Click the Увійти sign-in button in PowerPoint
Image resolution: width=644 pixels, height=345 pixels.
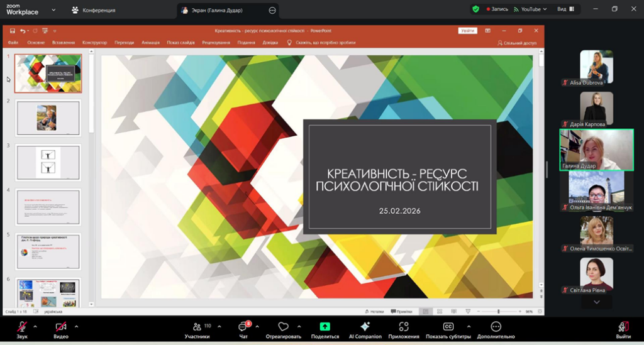(x=467, y=30)
